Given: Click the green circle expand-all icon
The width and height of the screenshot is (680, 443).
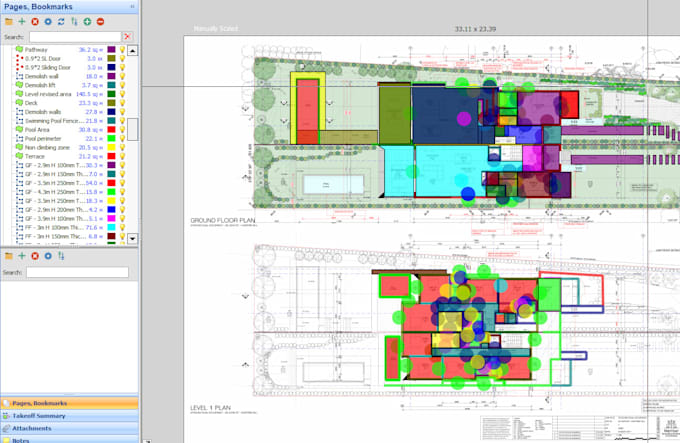Looking at the screenshot, I should tap(87, 22).
